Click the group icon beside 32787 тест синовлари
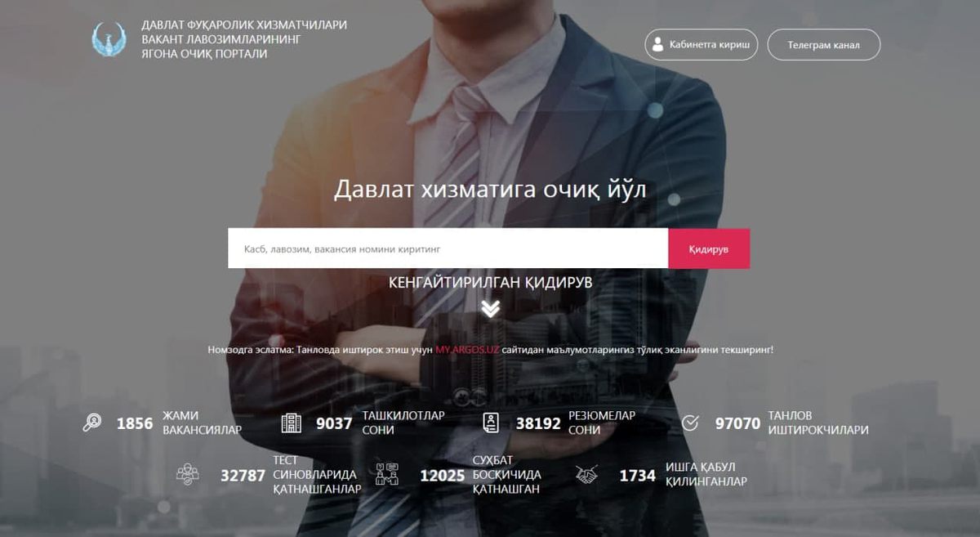Image resolution: width=980 pixels, height=537 pixels. click(187, 475)
